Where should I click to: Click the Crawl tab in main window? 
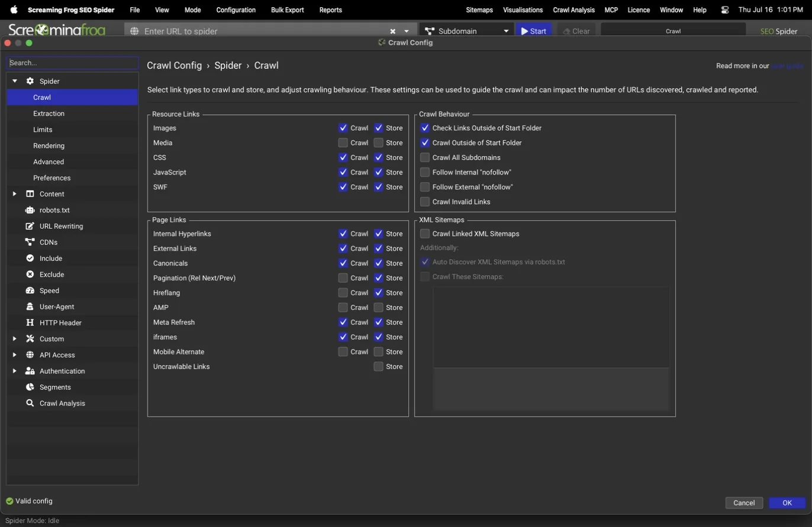pos(674,31)
